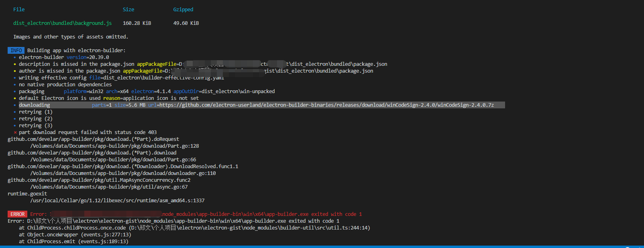This screenshot has width=644, height=248.
Task: Click blue bullet beside electron-builder version line
Action: [x=15, y=57]
